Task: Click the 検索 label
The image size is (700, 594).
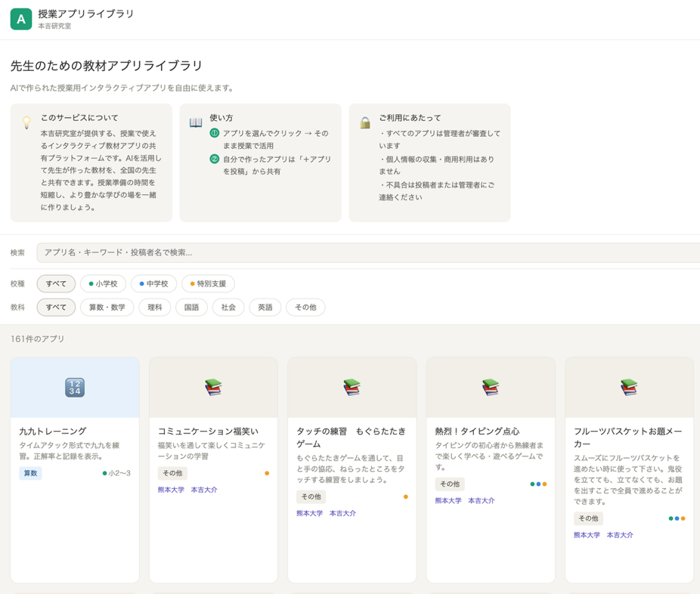Action: tap(17, 252)
